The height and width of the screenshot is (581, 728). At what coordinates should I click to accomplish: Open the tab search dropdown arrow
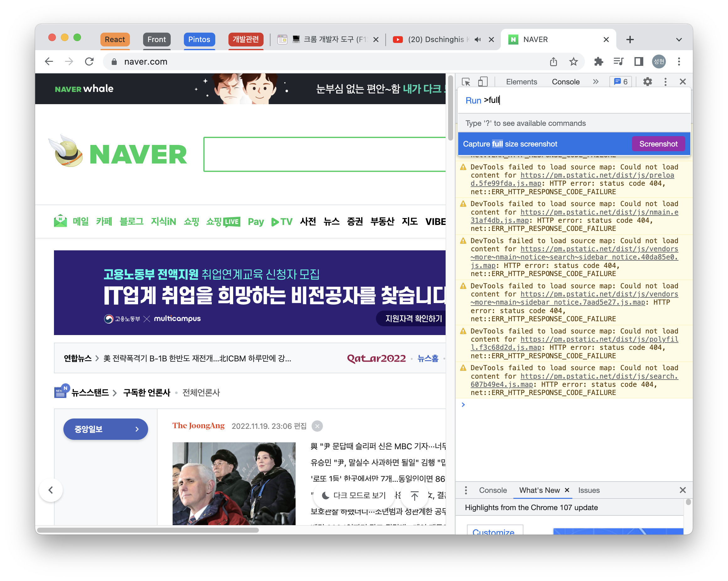pyautogui.click(x=679, y=40)
